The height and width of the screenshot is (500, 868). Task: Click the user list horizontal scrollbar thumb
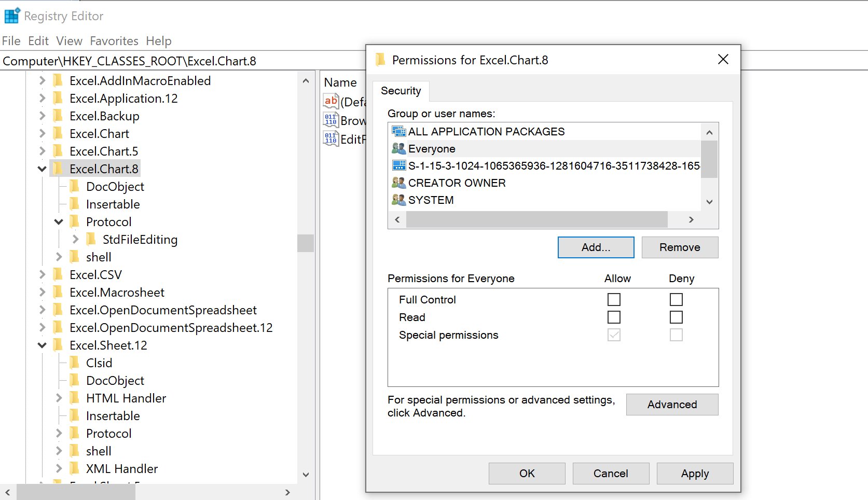[537, 219]
